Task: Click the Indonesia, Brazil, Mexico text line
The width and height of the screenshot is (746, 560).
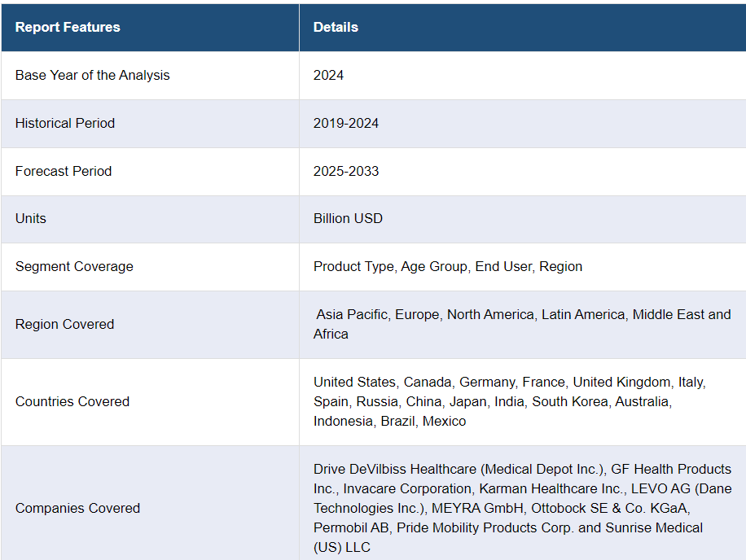Action: [x=390, y=422]
